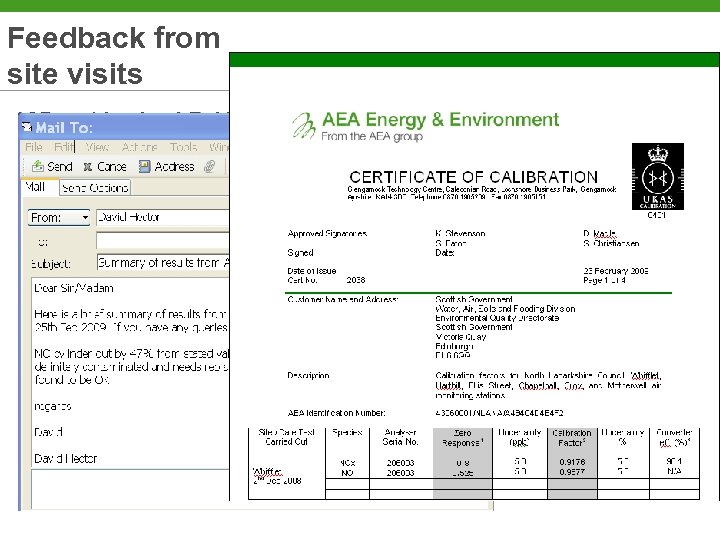Image resolution: width=720 pixels, height=540 pixels.
Task: Click the AEA Energy & Environment logo mark
Action: point(304,125)
